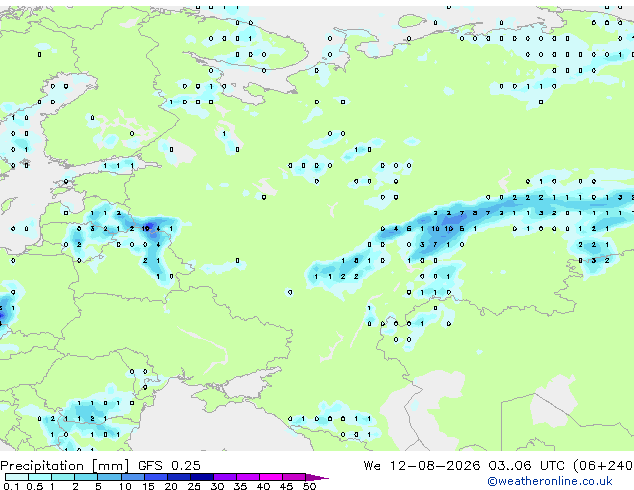Click the legend value label "25"

coord(194,486)
